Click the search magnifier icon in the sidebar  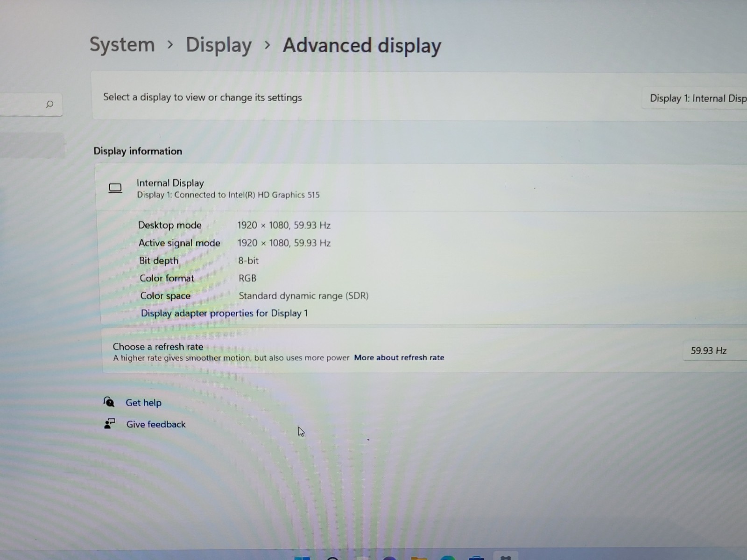[x=49, y=104]
